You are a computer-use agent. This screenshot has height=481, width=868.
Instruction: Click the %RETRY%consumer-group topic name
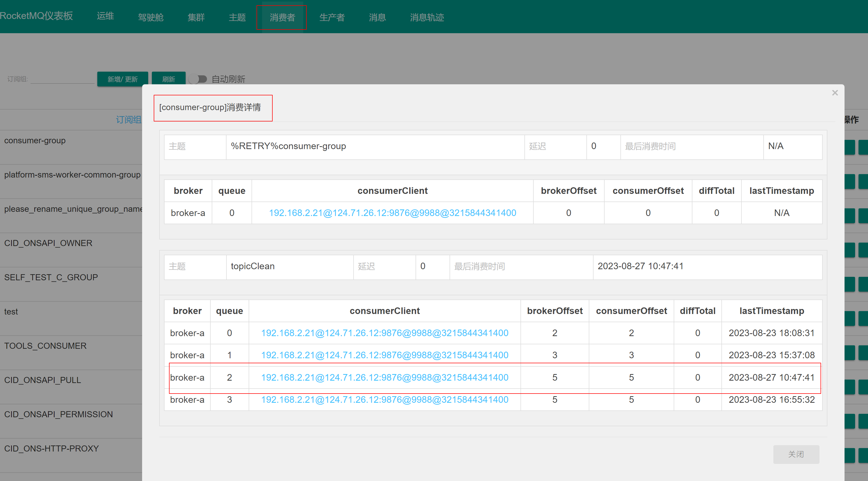click(288, 146)
